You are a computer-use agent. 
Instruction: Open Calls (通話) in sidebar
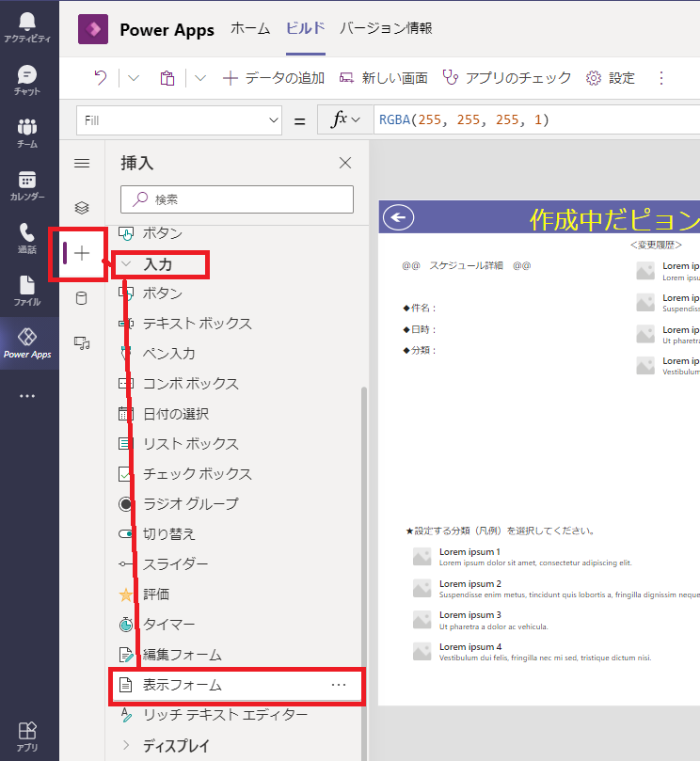click(x=27, y=238)
